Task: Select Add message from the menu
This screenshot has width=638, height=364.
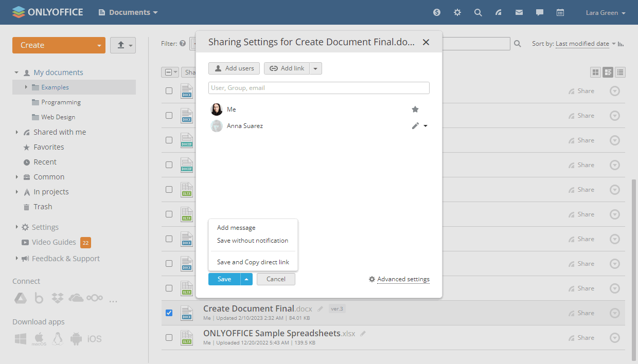Action: coord(236,227)
